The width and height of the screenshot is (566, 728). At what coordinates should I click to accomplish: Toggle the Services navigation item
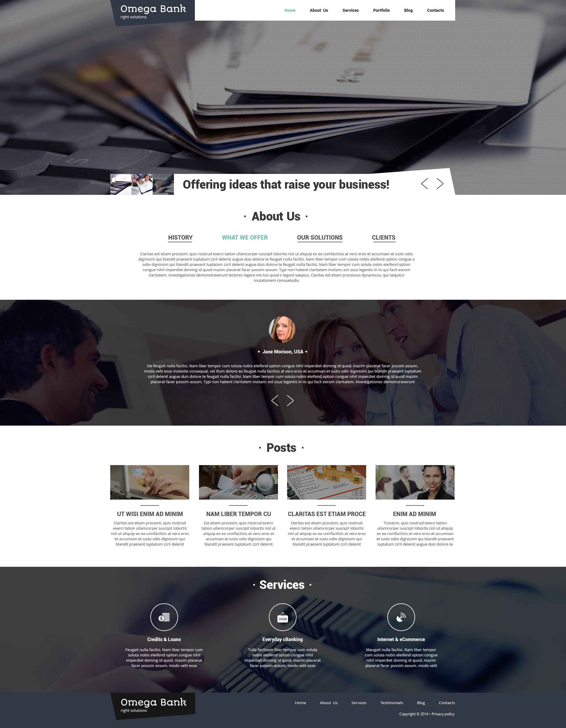[x=350, y=10]
